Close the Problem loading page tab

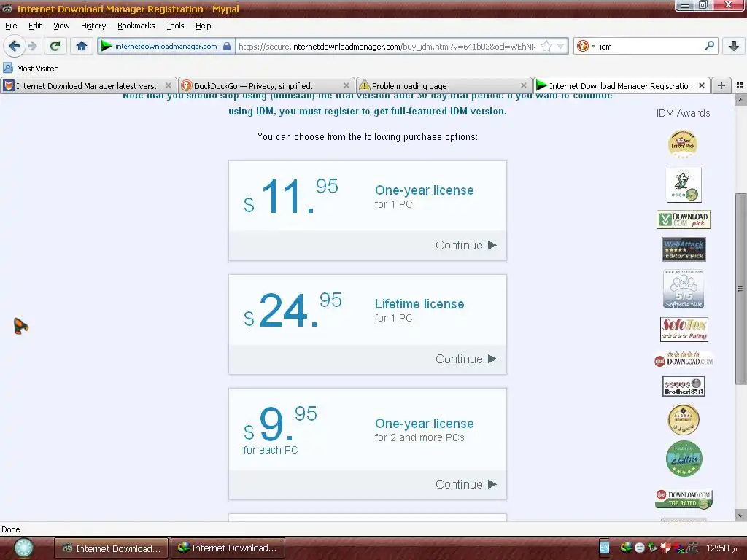pos(524,85)
